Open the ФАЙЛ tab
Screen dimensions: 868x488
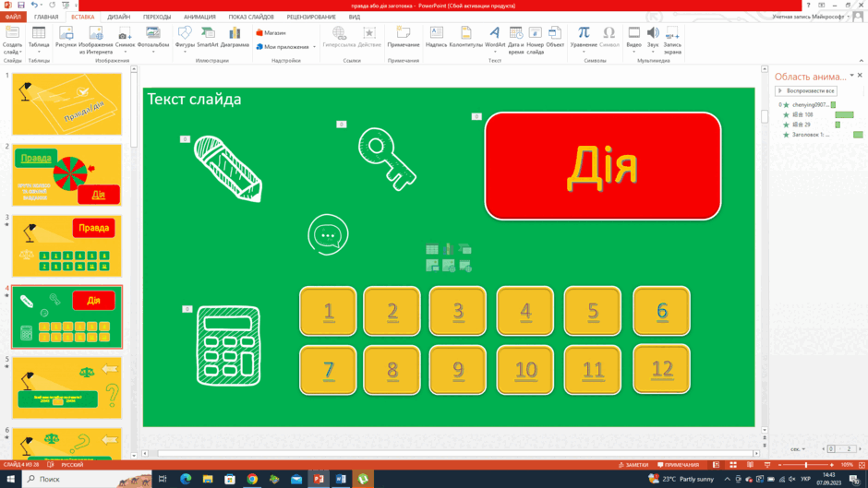point(13,18)
